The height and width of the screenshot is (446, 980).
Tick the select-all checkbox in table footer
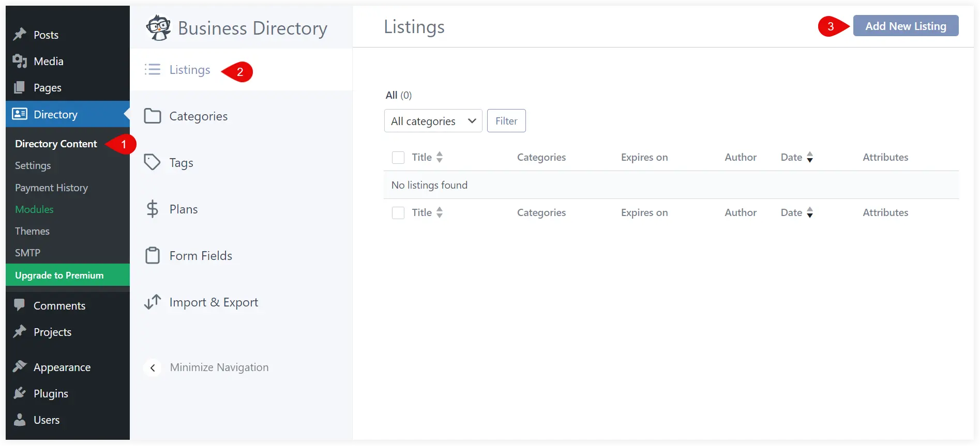point(398,212)
